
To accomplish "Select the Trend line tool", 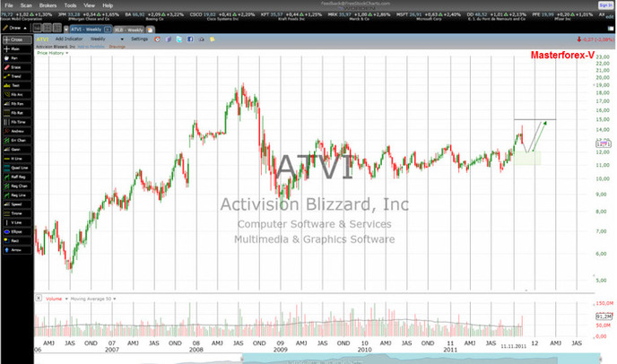I will pyautogui.click(x=17, y=76).
